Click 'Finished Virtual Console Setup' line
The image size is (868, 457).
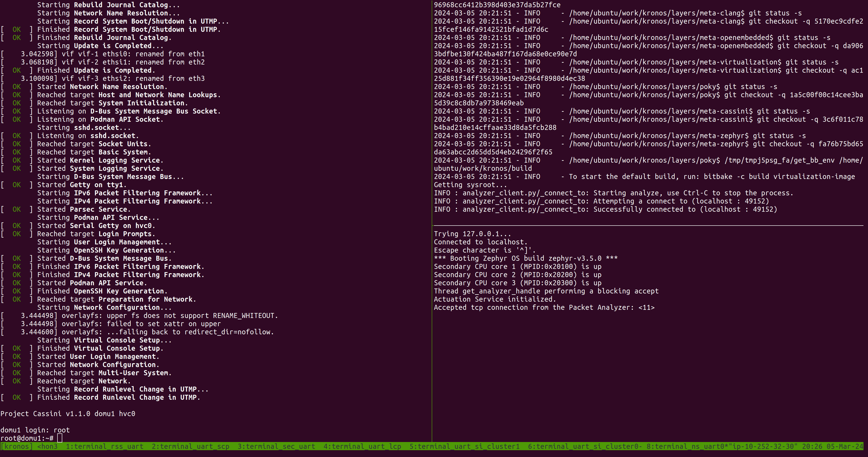[82, 348]
